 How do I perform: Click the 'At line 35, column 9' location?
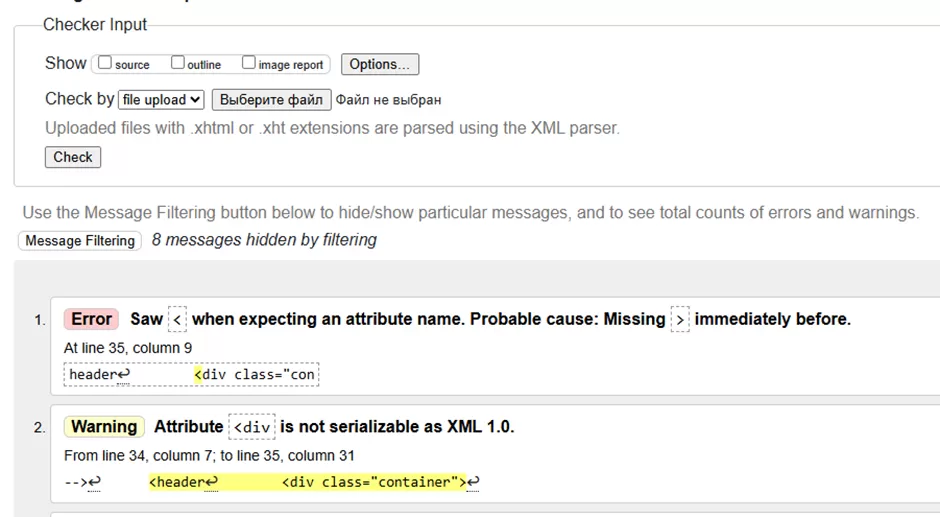(128, 348)
